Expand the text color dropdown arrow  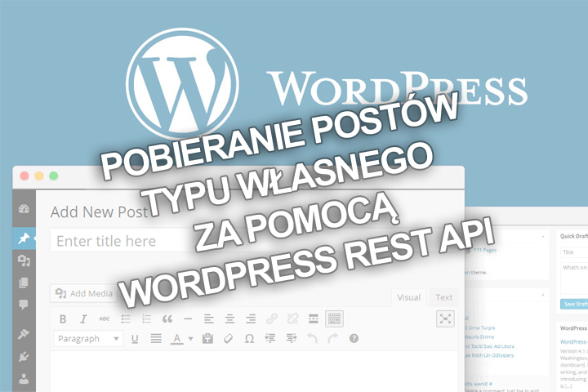click(x=190, y=338)
